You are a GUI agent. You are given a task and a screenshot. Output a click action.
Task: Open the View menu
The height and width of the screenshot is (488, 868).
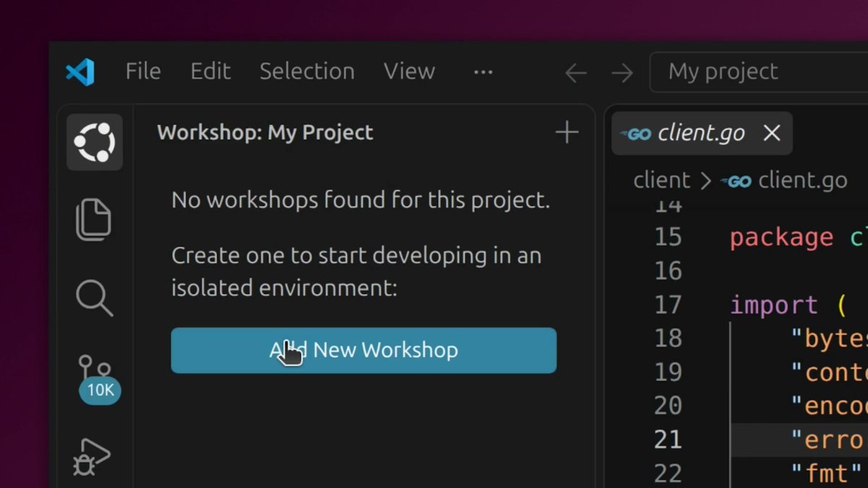[x=409, y=72]
